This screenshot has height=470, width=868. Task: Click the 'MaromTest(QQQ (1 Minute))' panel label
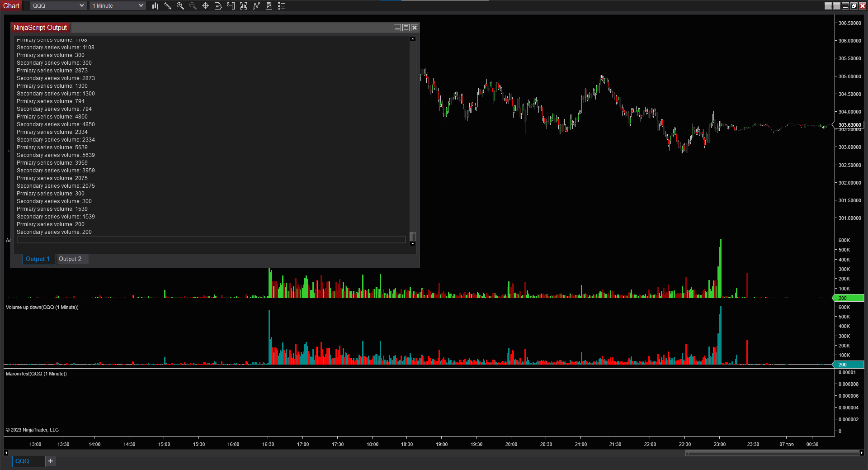36,374
